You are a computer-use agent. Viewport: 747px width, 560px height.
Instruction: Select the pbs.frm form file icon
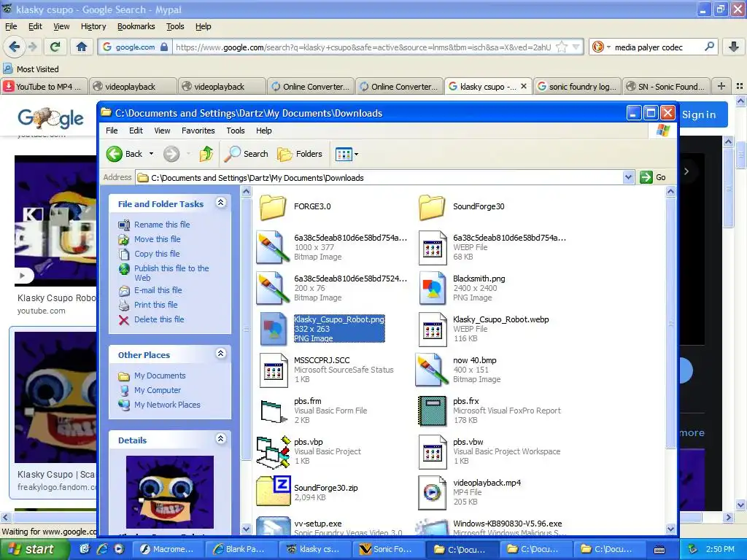273,411
